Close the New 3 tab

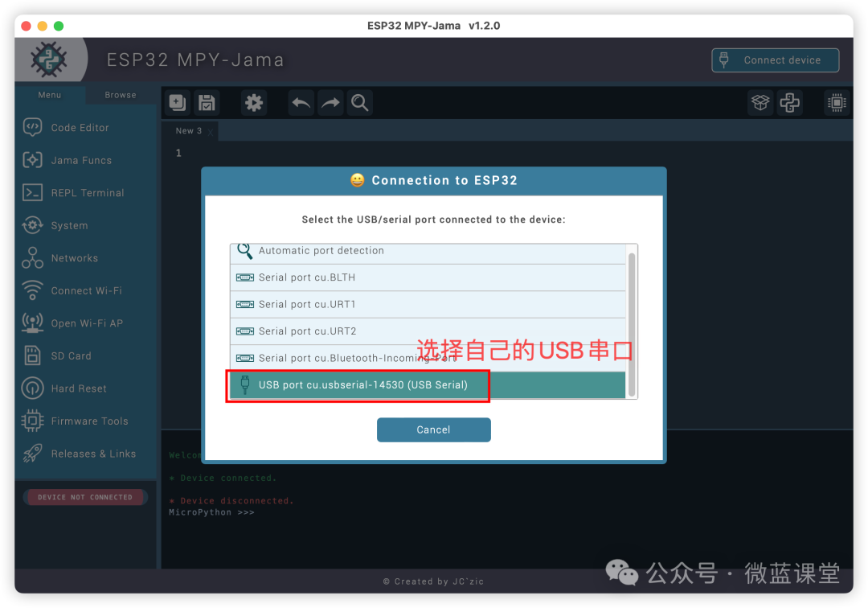(x=211, y=132)
